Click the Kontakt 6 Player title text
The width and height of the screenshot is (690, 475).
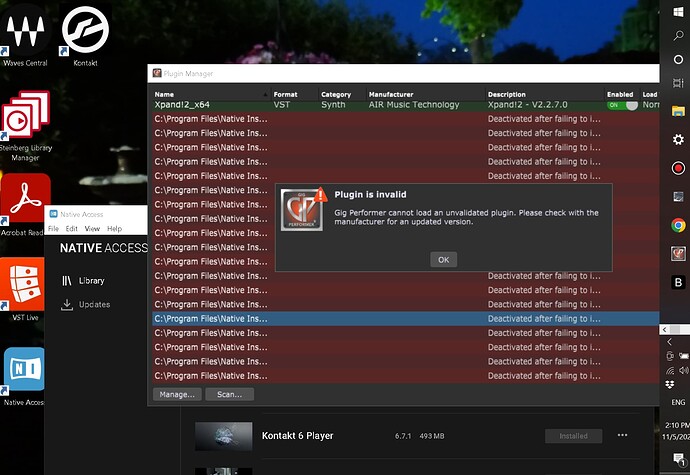click(x=297, y=435)
